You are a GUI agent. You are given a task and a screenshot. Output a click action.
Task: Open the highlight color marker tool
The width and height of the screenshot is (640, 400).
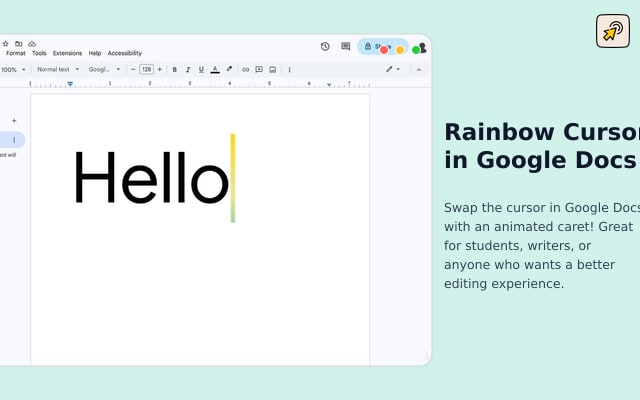[229, 69]
